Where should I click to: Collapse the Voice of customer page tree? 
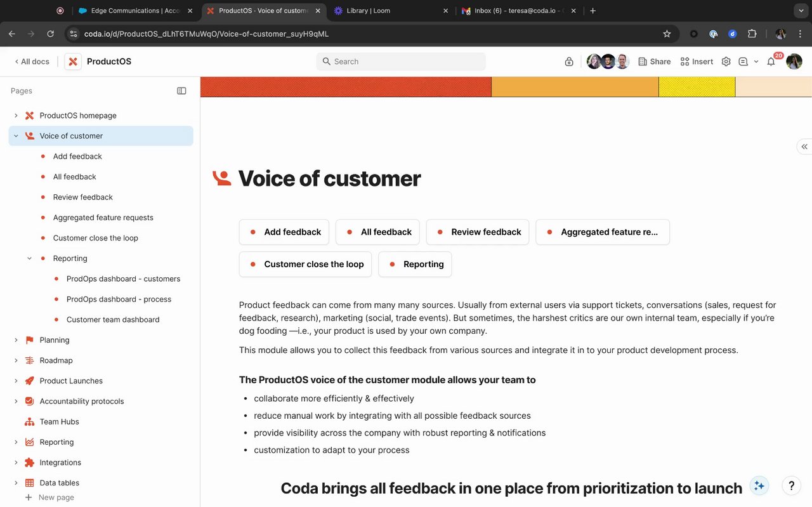[16, 136]
